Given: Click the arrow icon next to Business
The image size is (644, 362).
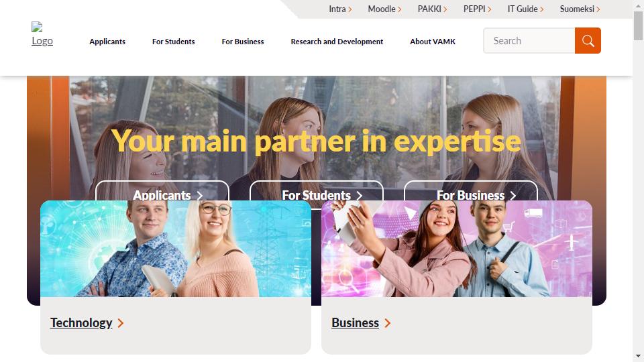Looking at the screenshot, I should (387, 323).
